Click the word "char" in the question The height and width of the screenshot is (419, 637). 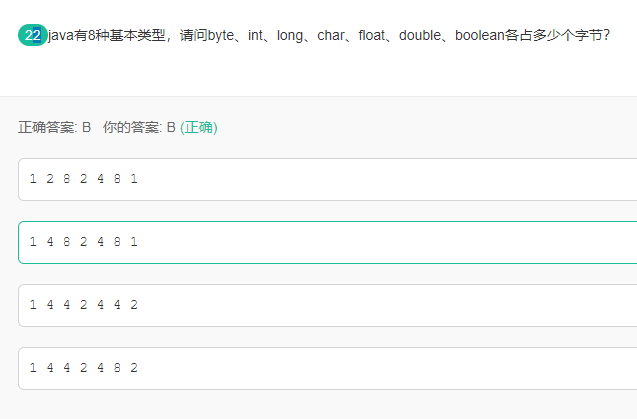click(x=330, y=36)
